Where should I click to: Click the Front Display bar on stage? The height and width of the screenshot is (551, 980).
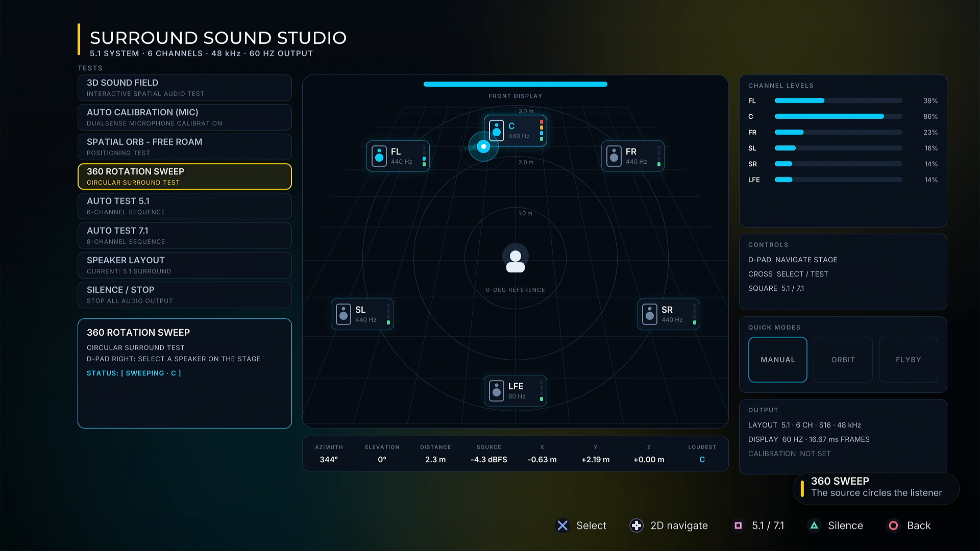point(516,84)
